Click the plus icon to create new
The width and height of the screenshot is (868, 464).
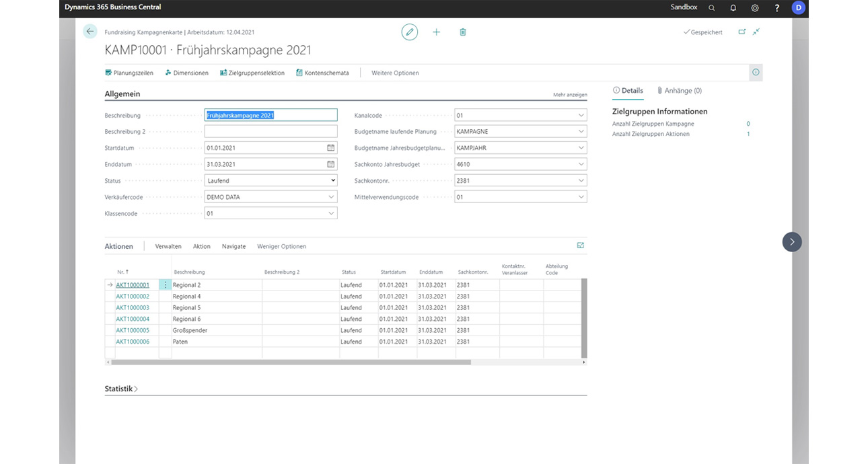(436, 32)
